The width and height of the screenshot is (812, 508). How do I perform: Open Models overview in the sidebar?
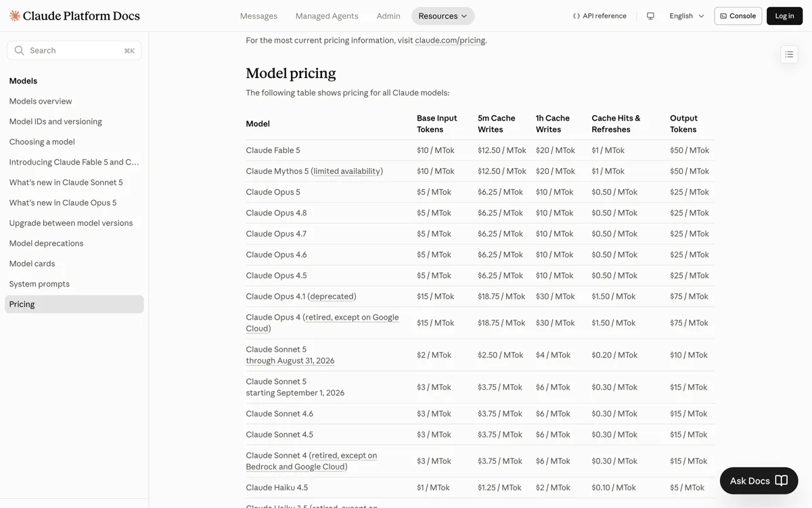[x=41, y=101]
